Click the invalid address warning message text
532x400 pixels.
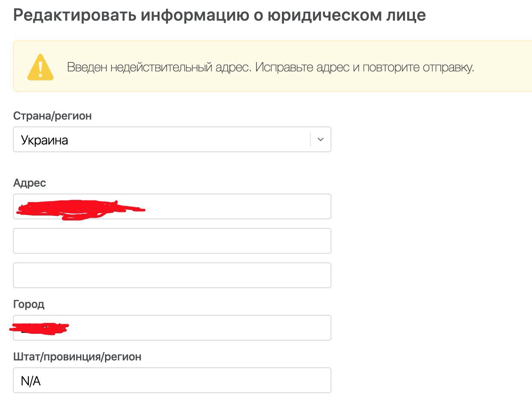click(x=270, y=68)
